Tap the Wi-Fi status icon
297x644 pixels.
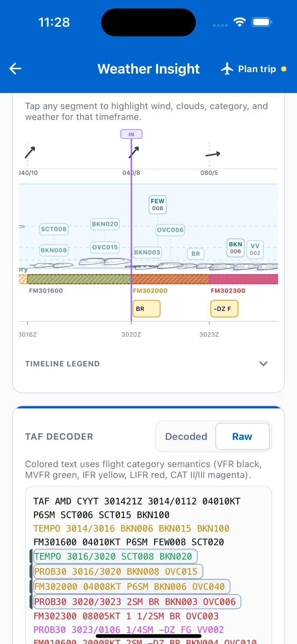(x=240, y=22)
